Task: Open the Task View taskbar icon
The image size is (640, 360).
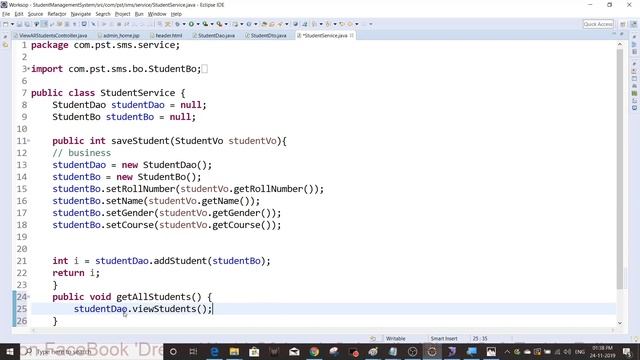Action: click(x=193, y=351)
